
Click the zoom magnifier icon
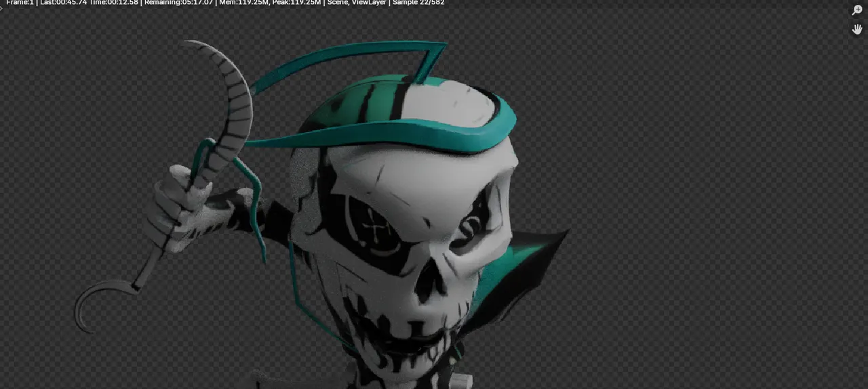857,10
